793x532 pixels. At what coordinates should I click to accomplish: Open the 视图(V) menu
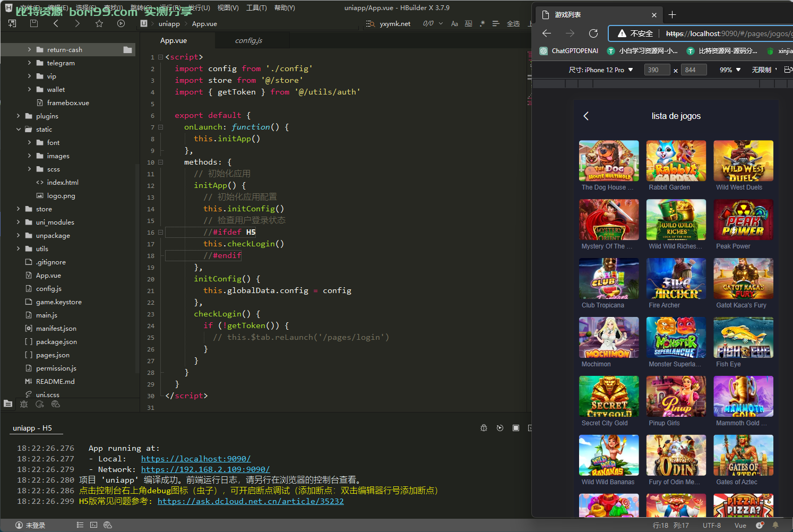pos(228,8)
